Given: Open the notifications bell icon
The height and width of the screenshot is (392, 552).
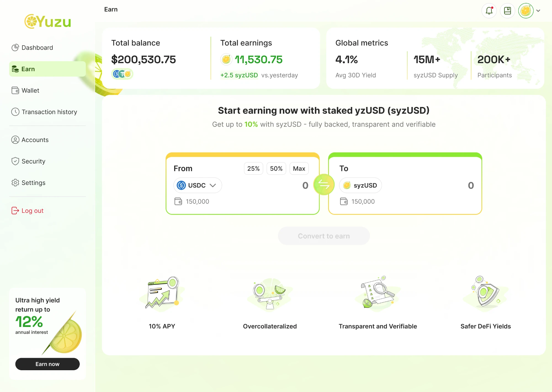Looking at the screenshot, I should pyautogui.click(x=489, y=11).
